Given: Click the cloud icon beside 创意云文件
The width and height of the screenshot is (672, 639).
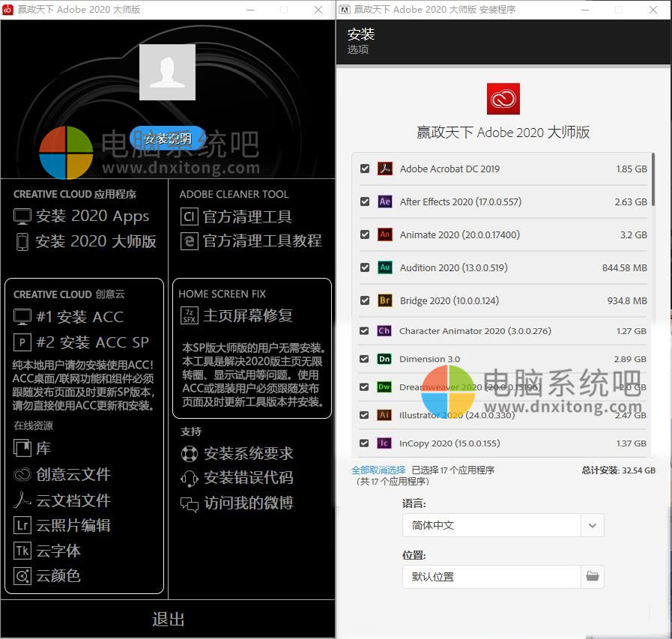Looking at the screenshot, I should 22,474.
